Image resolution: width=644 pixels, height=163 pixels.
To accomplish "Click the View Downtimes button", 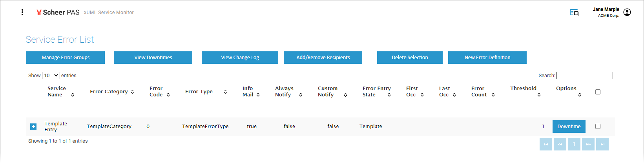I will [153, 57].
